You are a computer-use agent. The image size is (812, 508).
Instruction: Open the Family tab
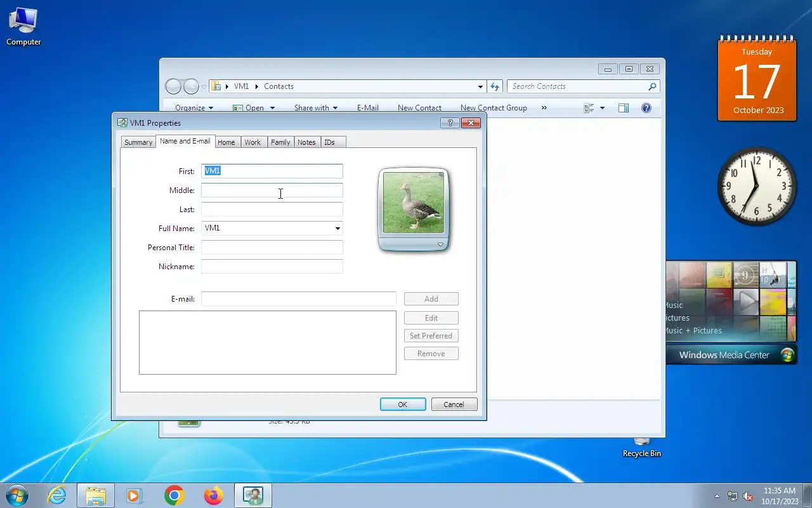(280, 142)
